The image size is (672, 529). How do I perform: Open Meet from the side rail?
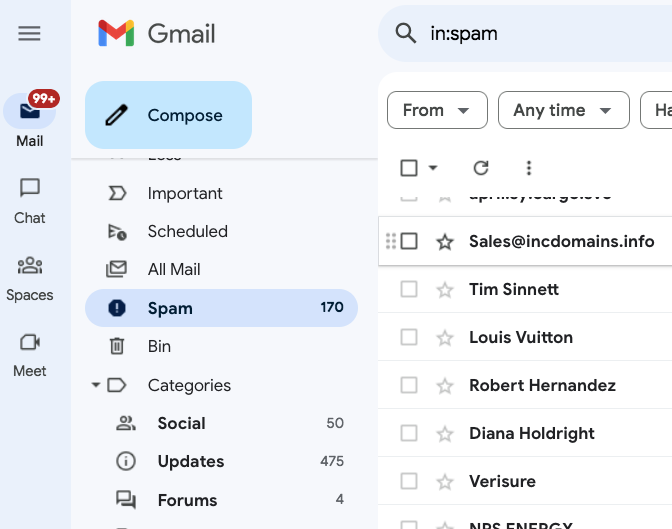(x=30, y=355)
